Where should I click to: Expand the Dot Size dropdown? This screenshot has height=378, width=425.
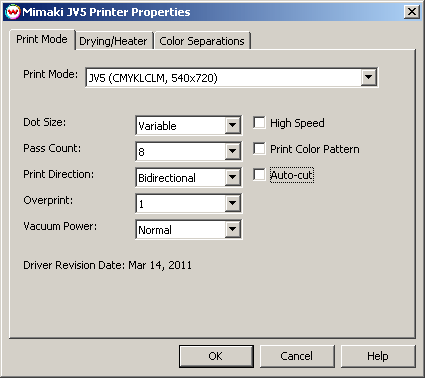click(232, 125)
